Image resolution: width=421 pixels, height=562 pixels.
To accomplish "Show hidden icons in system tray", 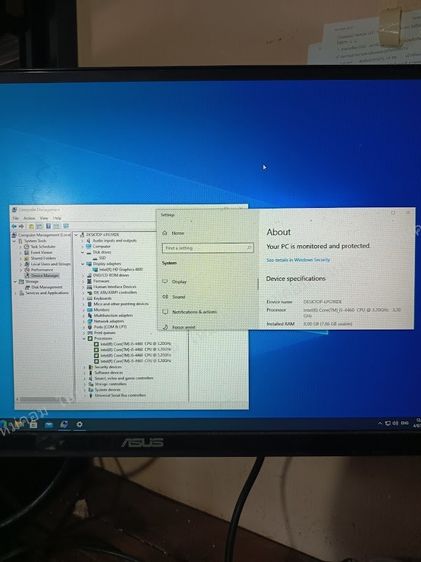I will click(x=380, y=423).
